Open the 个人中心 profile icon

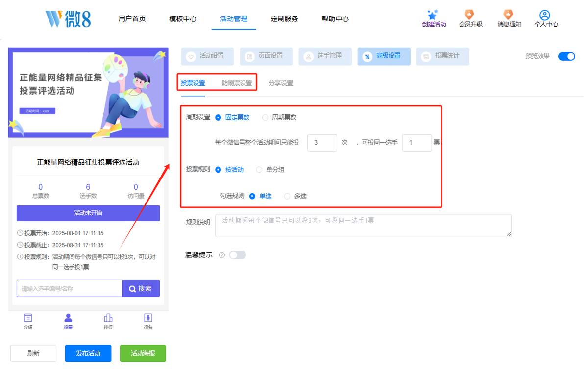coord(545,15)
